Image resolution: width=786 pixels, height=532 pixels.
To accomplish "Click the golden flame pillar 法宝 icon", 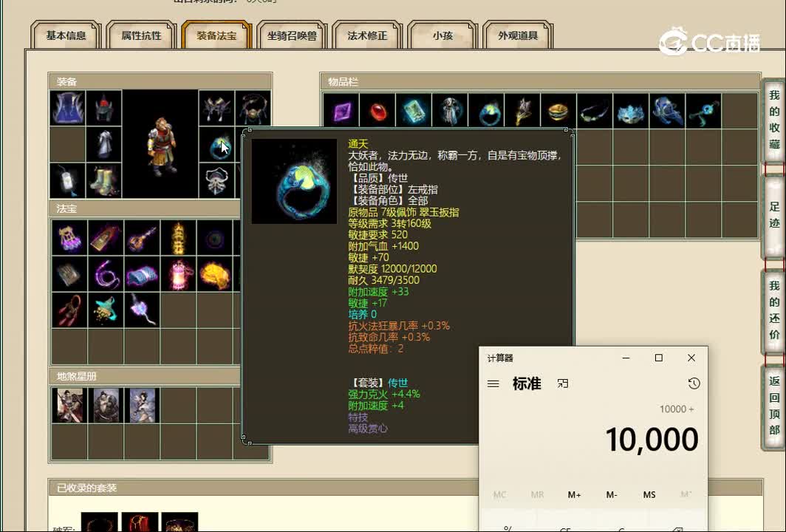I will click(x=179, y=237).
